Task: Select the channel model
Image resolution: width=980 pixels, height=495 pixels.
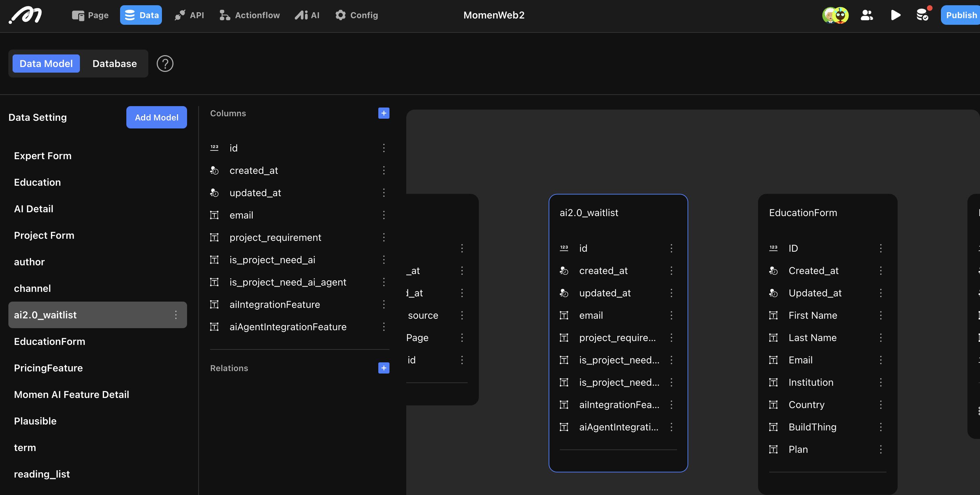Action: point(97,288)
